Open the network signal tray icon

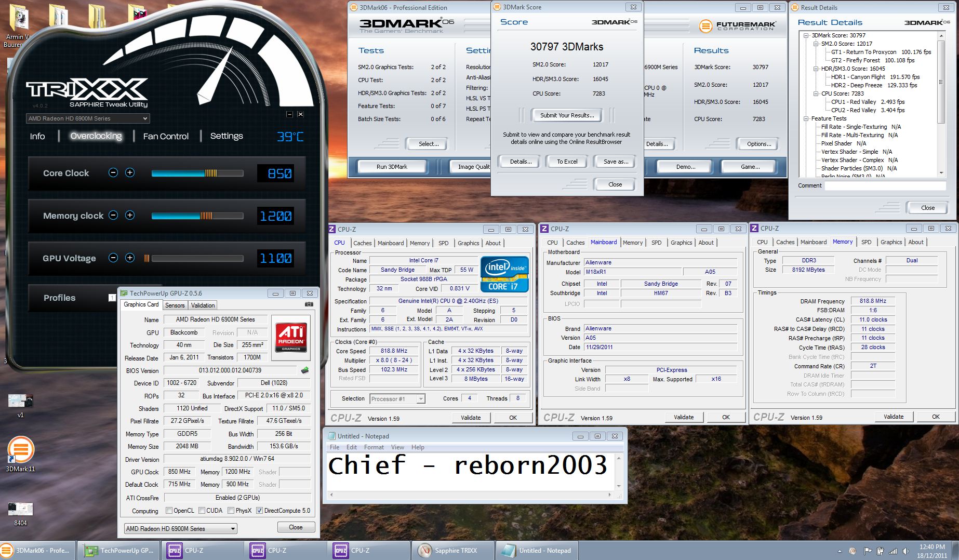pos(893,551)
